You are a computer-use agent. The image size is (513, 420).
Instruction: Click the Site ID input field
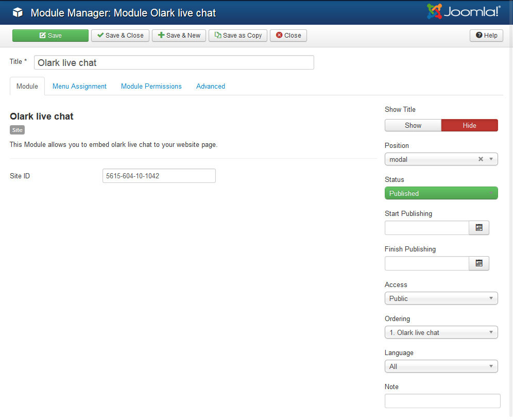(x=159, y=176)
